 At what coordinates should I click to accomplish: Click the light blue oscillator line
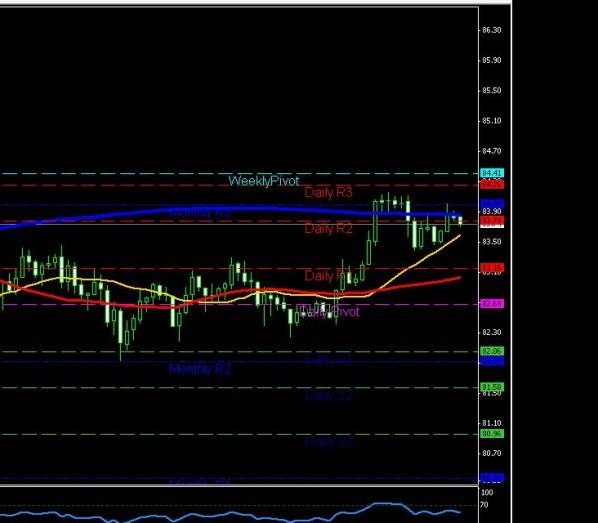[x=230, y=513]
